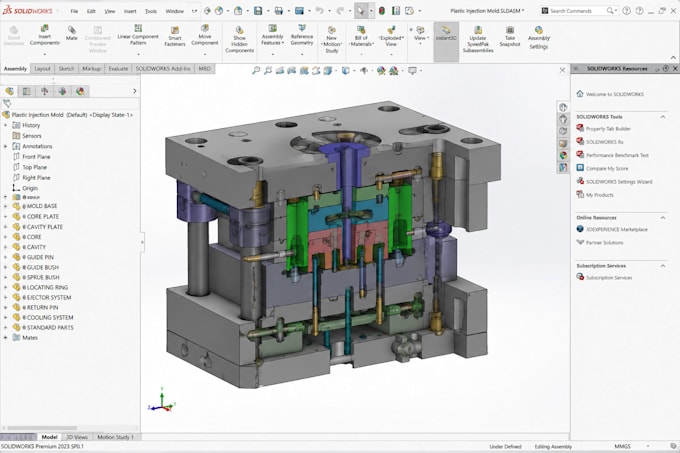The height and width of the screenshot is (453, 680).
Task: Click Show Hidden Components
Action: (239, 39)
